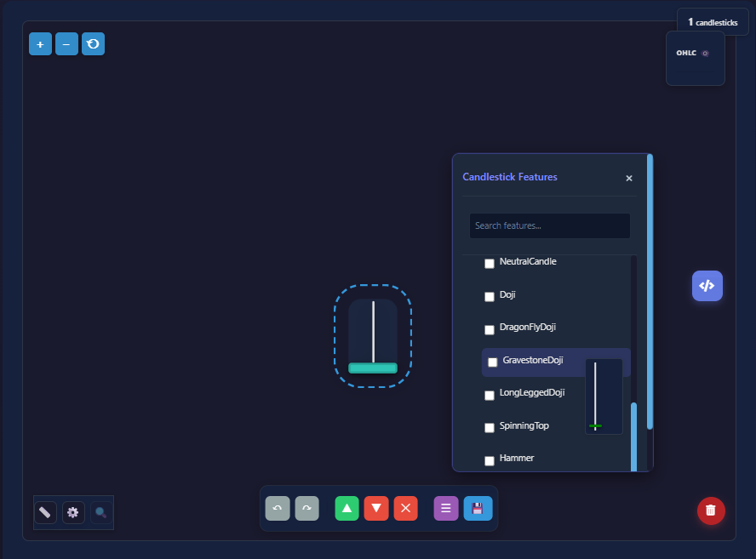Click the Redo arrow icon
This screenshot has height=559, width=756.
coord(306,508)
